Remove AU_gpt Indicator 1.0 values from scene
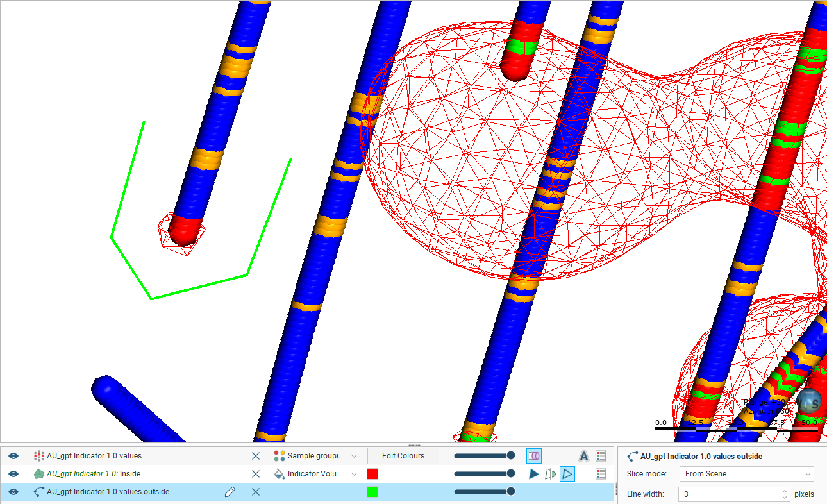The width and height of the screenshot is (827, 504). 256,456
